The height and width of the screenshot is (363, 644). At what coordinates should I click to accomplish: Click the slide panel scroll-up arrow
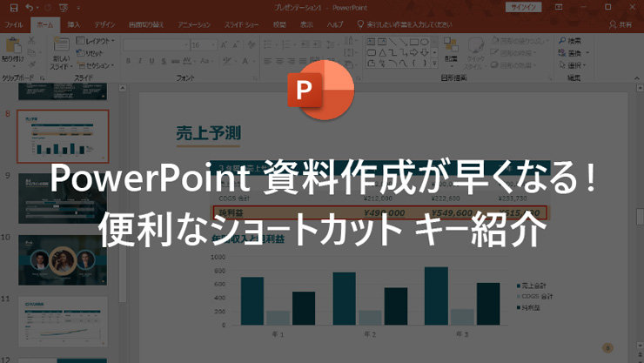(x=122, y=88)
